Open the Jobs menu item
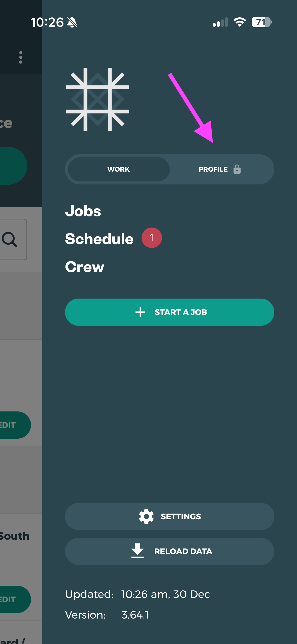This screenshot has width=297, height=644. pyautogui.click(x=83, y=211)
